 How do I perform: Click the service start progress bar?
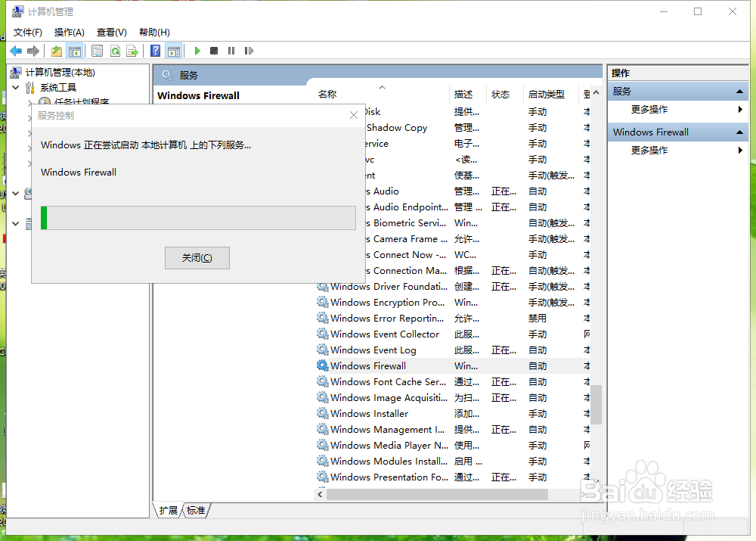(x=198, y=218)
